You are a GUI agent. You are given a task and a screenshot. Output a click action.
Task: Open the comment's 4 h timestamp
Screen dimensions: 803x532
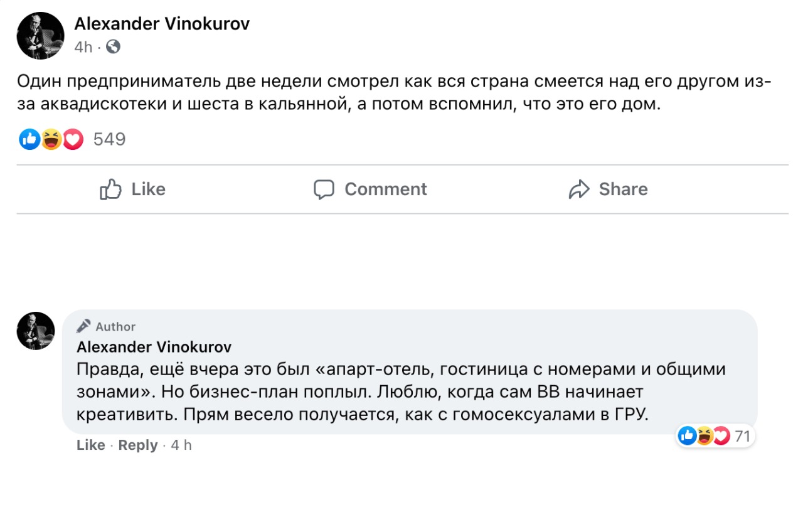(x=181, y=445)
